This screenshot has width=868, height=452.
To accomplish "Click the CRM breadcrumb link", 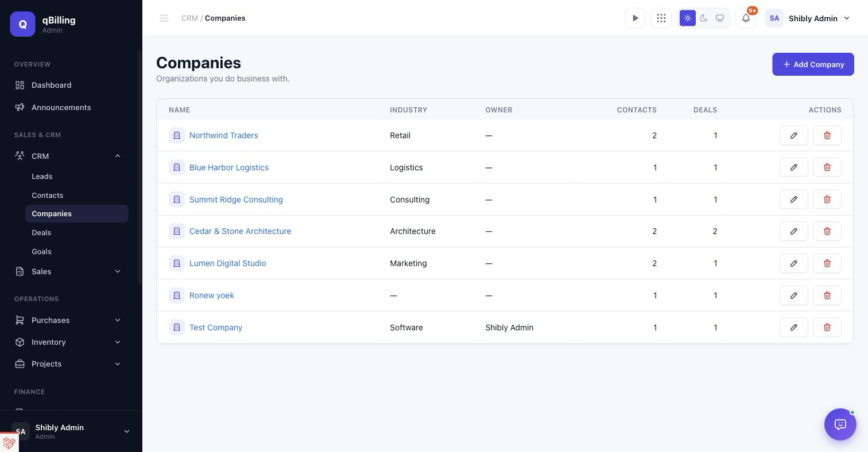I will point(189,18).
